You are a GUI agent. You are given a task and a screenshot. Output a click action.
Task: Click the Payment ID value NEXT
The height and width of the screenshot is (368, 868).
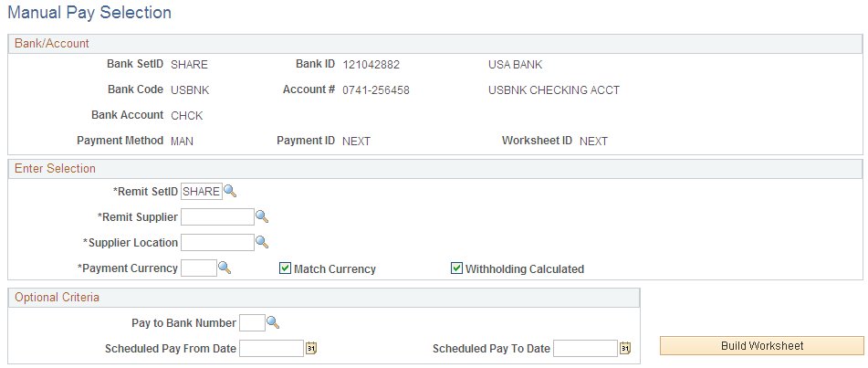tap(357, 142)
